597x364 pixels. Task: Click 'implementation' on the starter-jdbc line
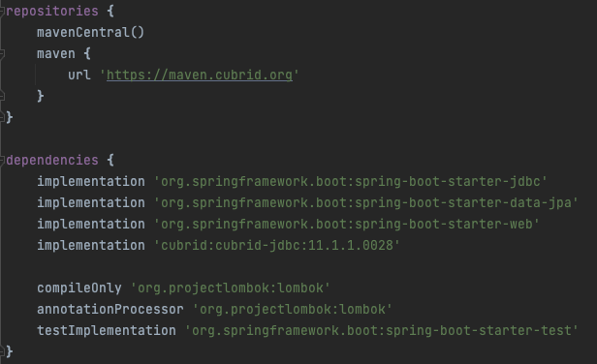(x=91, y=181)
